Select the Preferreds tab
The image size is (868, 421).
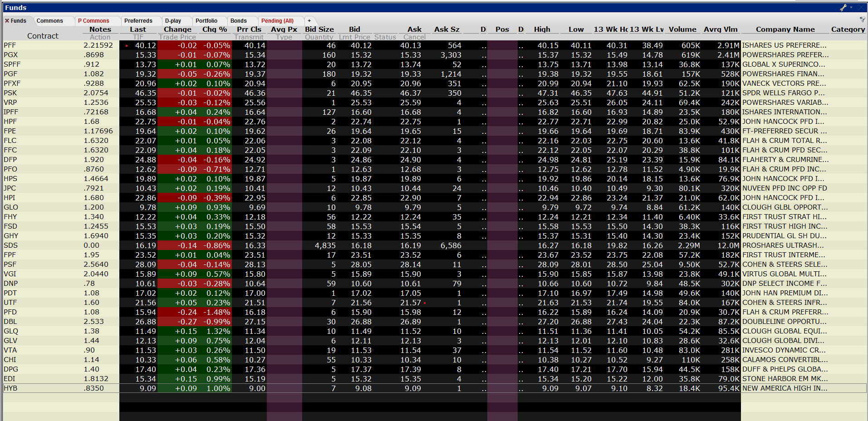point(138,21)
